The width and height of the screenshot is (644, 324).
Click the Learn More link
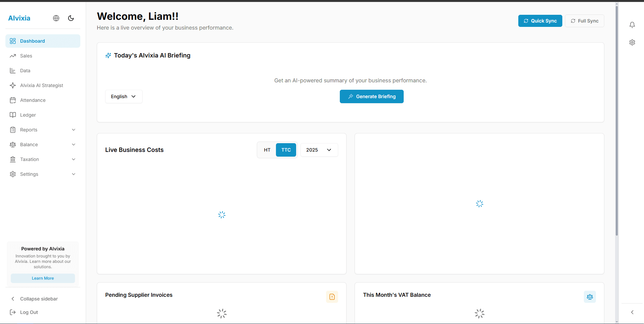[43, 278]
